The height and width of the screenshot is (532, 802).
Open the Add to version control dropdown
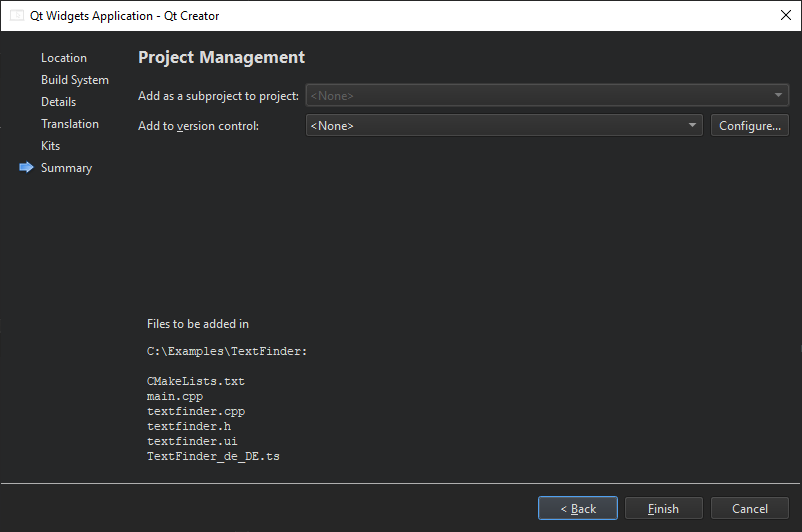500,126
